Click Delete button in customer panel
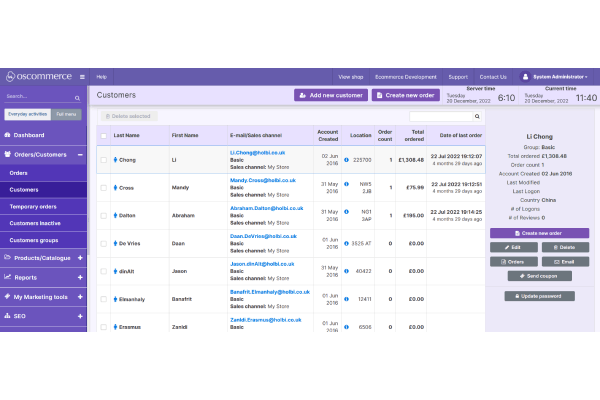The width and height of the screenshot is (600, 400). pos(565,247)
